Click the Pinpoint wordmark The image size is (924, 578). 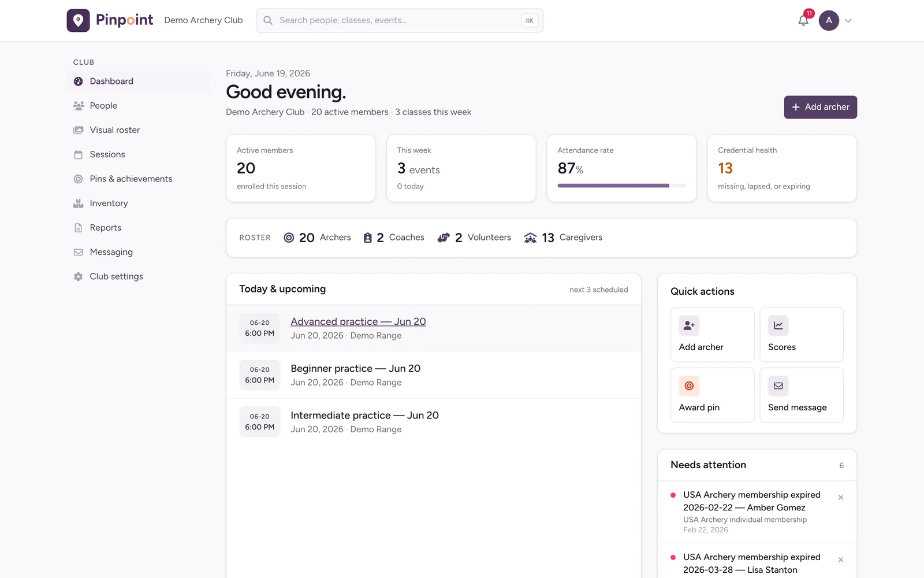point(124,20)
